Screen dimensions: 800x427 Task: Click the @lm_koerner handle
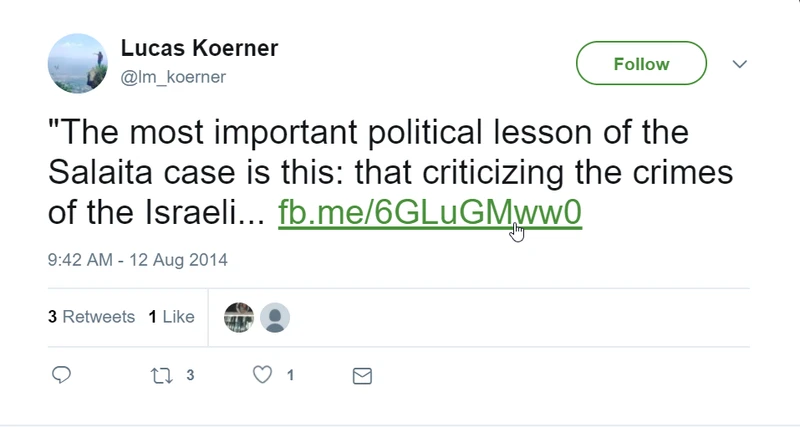click(x=173, y=77)
